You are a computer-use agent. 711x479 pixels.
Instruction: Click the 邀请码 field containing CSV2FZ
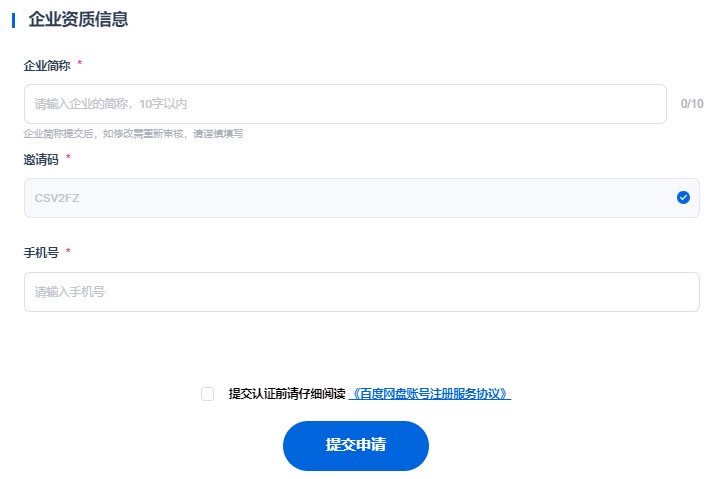click(x=361, y=198)
